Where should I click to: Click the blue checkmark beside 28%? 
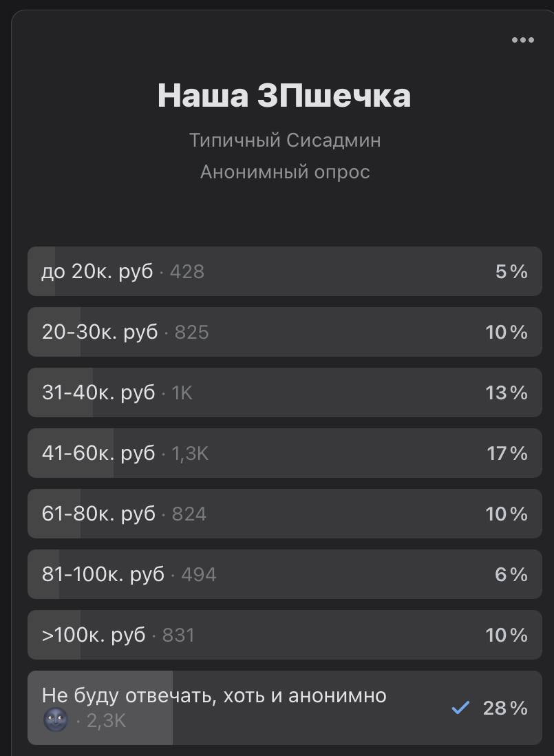[460, 707]
